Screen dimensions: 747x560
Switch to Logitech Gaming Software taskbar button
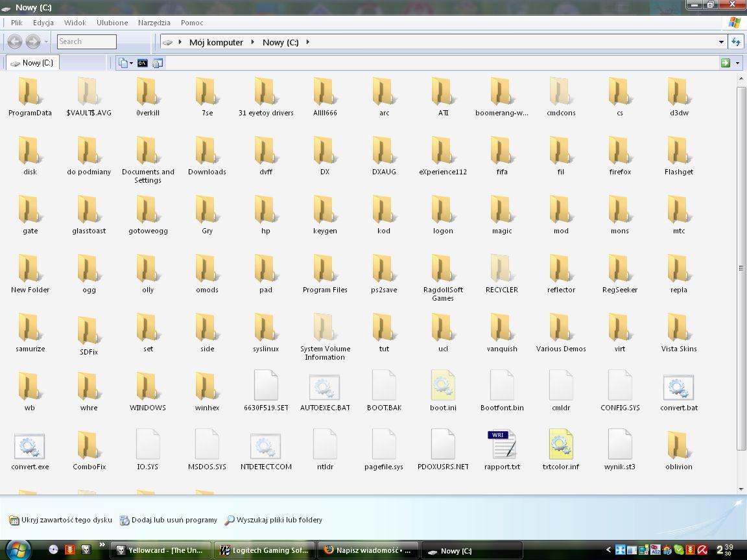coord(265,550)
